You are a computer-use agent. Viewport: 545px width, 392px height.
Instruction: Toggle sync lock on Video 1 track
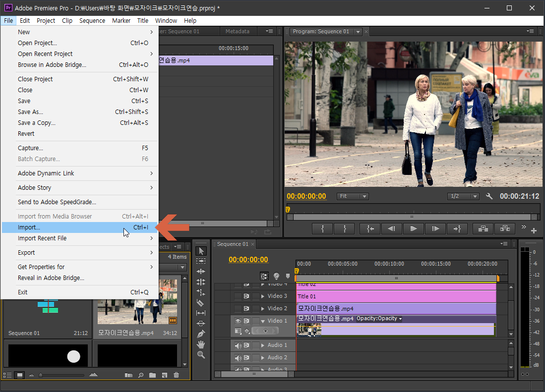[x=246, y=321]
